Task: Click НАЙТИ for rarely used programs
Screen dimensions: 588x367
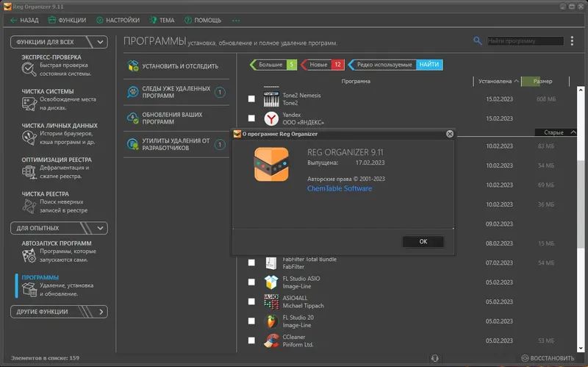Action: 429,65
